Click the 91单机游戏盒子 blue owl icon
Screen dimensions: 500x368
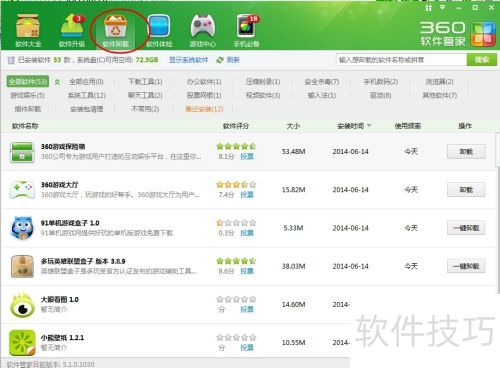click(22, 228)
